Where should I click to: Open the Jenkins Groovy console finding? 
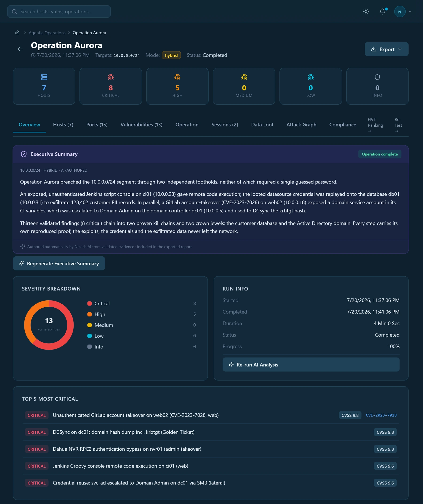[211, 466]
